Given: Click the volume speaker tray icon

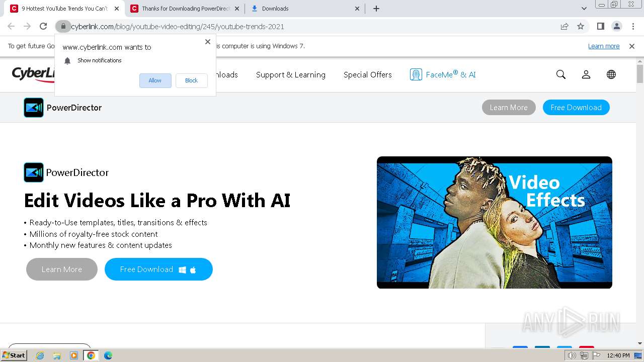Looking at the screenshot, I should (x=572, y=355).
